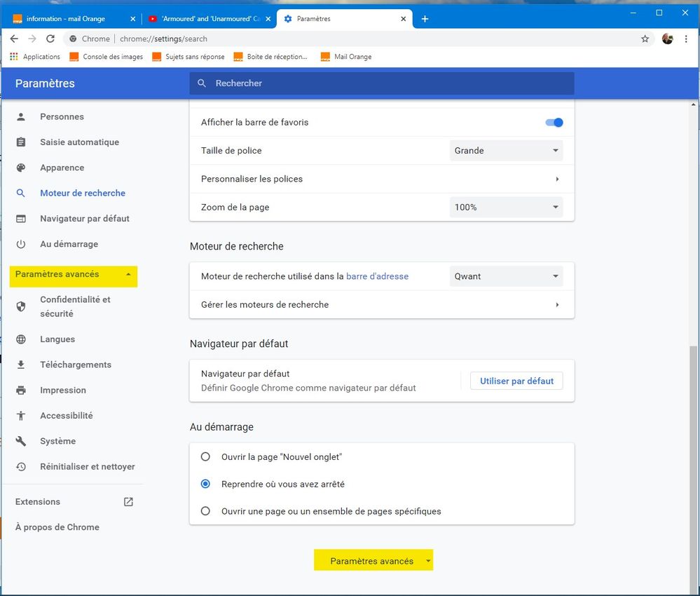The height and width of the screenshot is (596, 700).
Task: Toggle off Afficher la barre de favoris
Action: (554, 123)
